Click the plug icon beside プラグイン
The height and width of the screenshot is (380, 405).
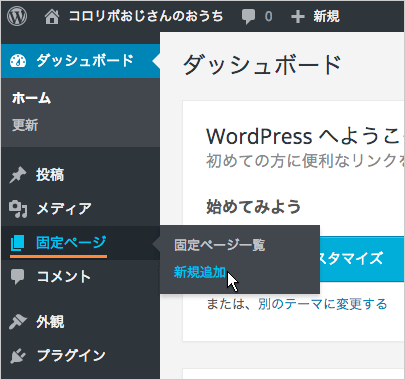[x=18, y=355]
